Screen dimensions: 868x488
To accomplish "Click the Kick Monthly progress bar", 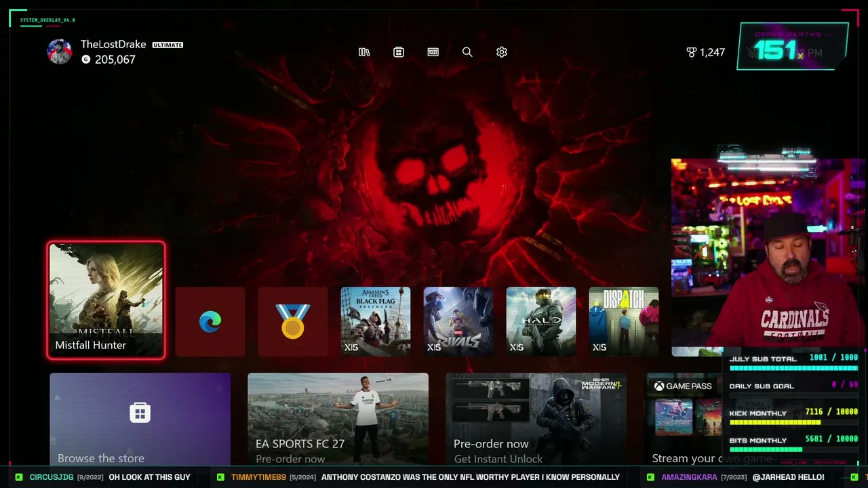I will [x=793, y=422].
